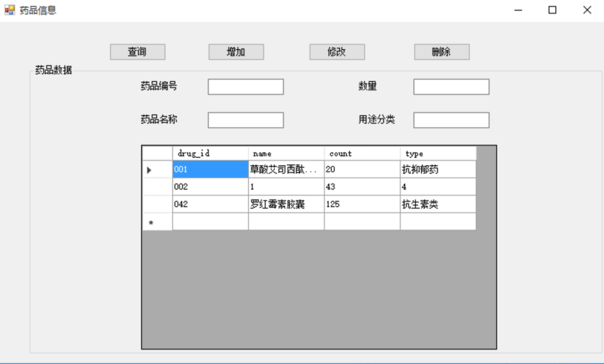
Task: Click the new-row asterisk row header
Action: click(157, 222)
